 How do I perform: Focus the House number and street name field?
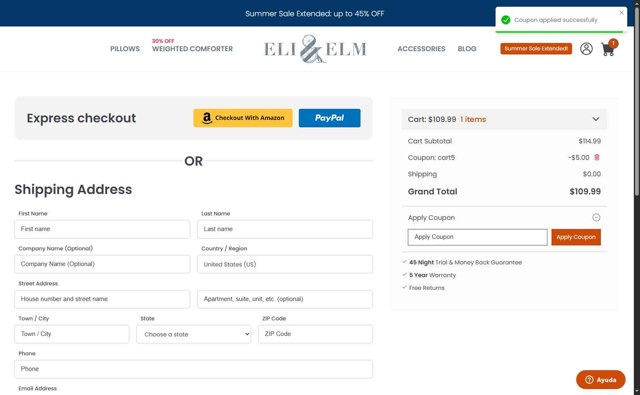[102, 299]
